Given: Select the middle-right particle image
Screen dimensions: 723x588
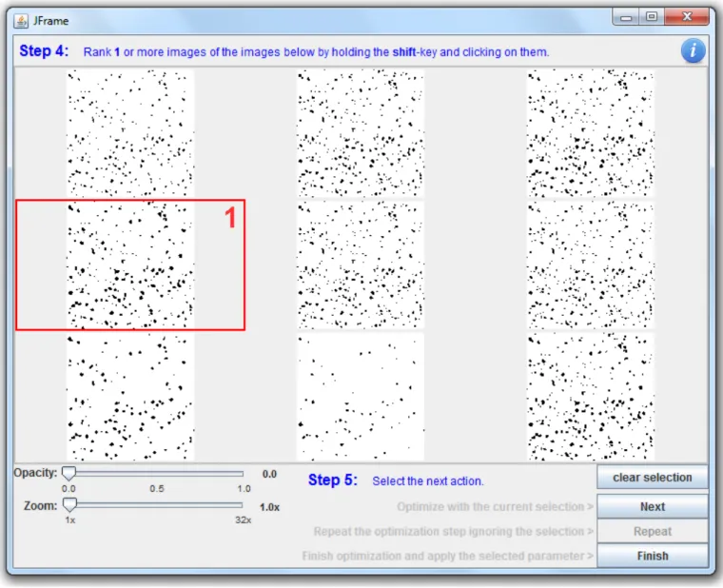Looking at the screenshot, I should click(x=590, y=265).
